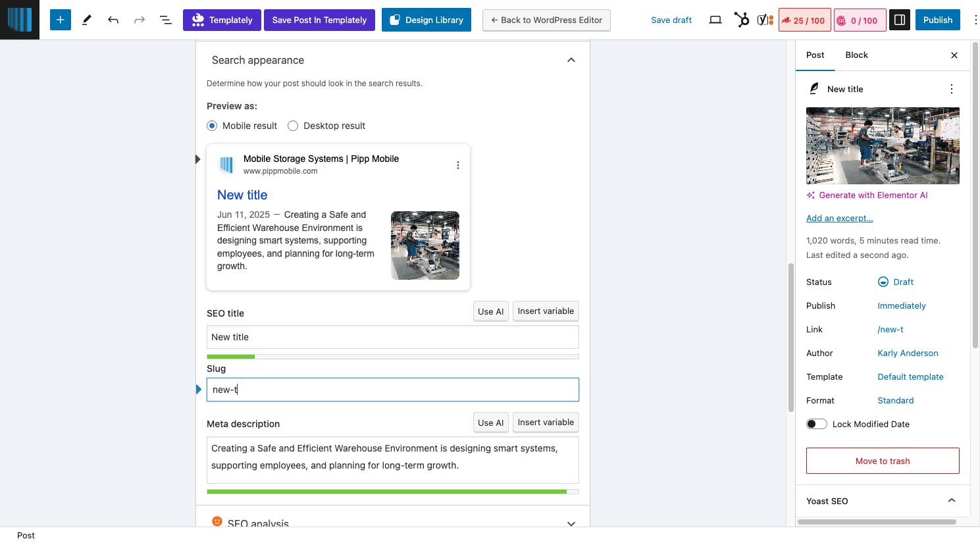This screenshot has height=543, width=980.
Task: Click the 25 / 100 score indicator
Action: pyautogui.click(x=805, y=20)
